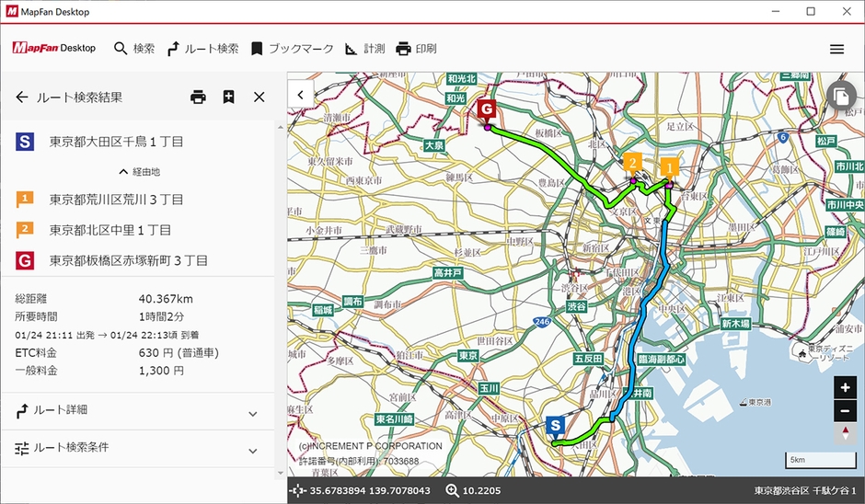Collapse the 経由地 waypoints list

(138, 171)
